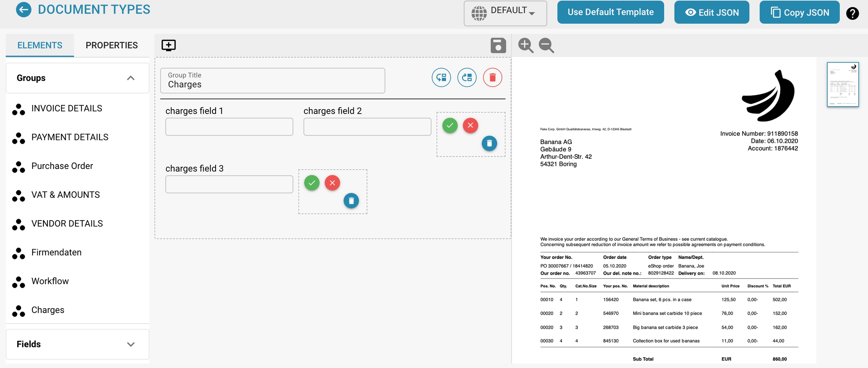This screenshot has width=868, height=368.
Task: Expand the Fields section
Action: (x=131, y=344)
